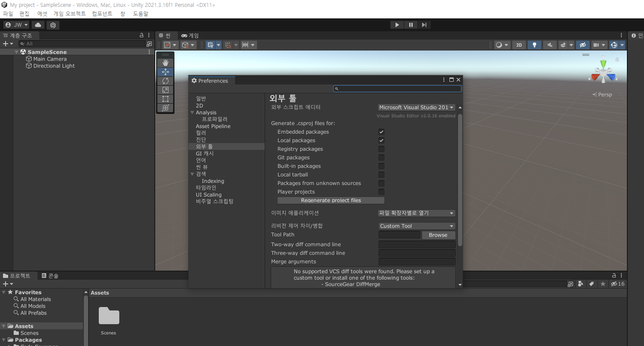Click Project search by label icon
The image size is (644, 346).
click(x=591, y=284)
